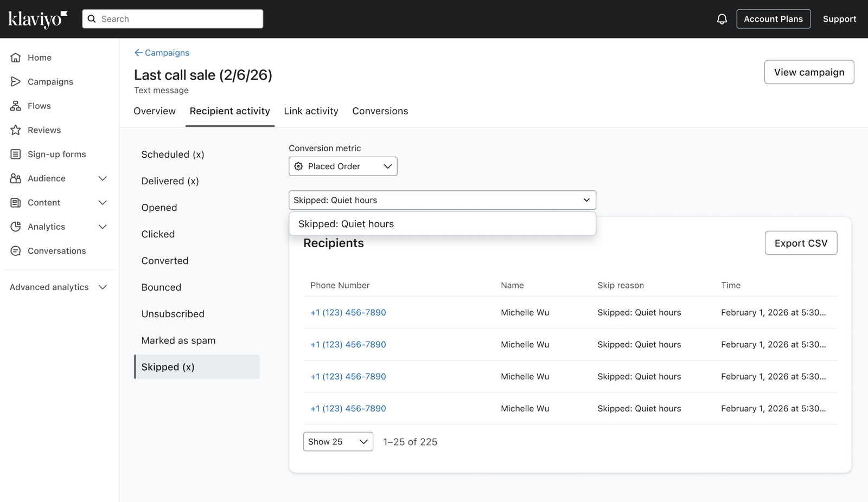Open the notifications bell
This screenshot has height=502, width=868.
[x=722, y=19]
